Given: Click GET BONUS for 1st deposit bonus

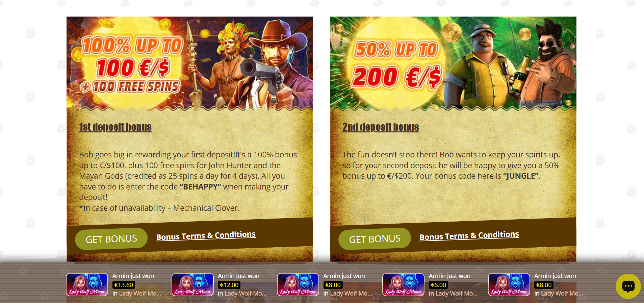Looking at the screenshot, I should tap(111, 239).
